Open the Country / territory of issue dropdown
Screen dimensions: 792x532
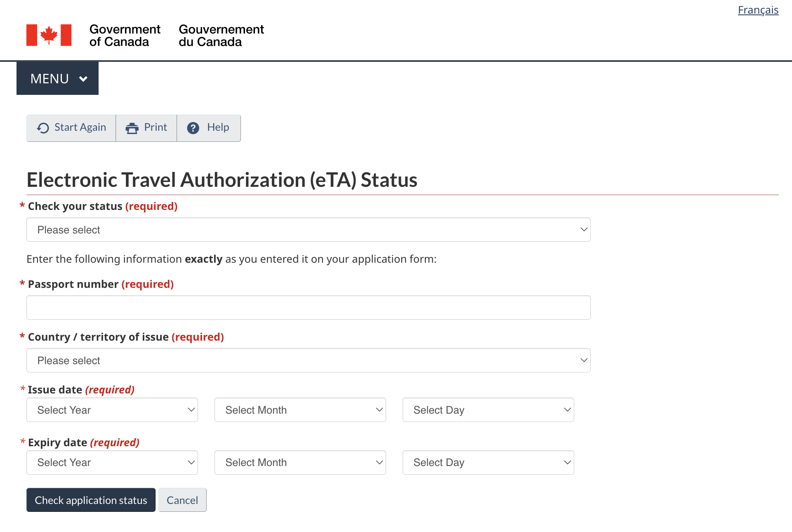pyautogui.click(x=308, y=360)
